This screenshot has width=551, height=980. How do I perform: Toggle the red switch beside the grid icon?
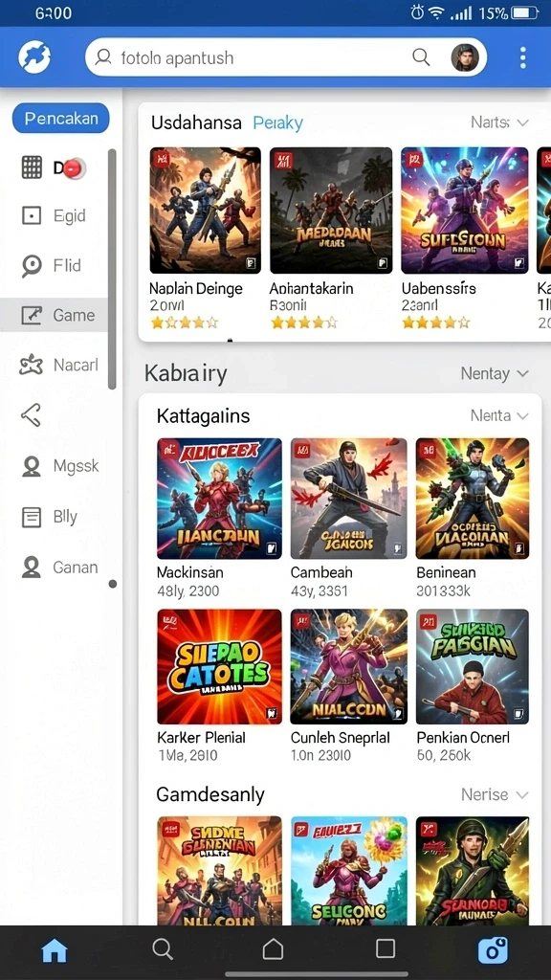pos(74,167)
